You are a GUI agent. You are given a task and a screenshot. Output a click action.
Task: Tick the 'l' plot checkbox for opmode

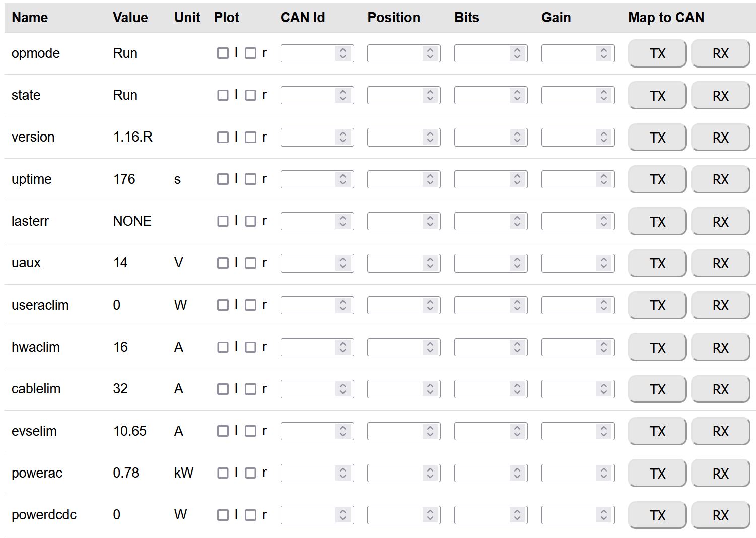(223, 53)
